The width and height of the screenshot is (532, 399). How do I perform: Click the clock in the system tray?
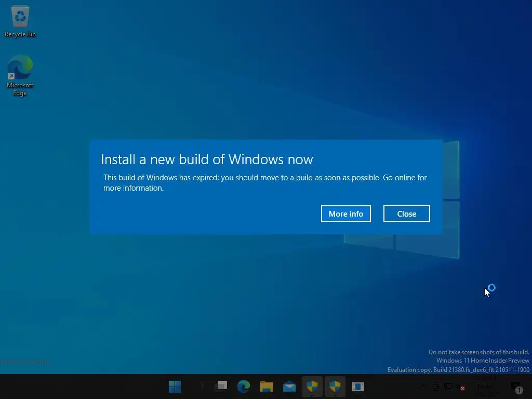(486, 388)
